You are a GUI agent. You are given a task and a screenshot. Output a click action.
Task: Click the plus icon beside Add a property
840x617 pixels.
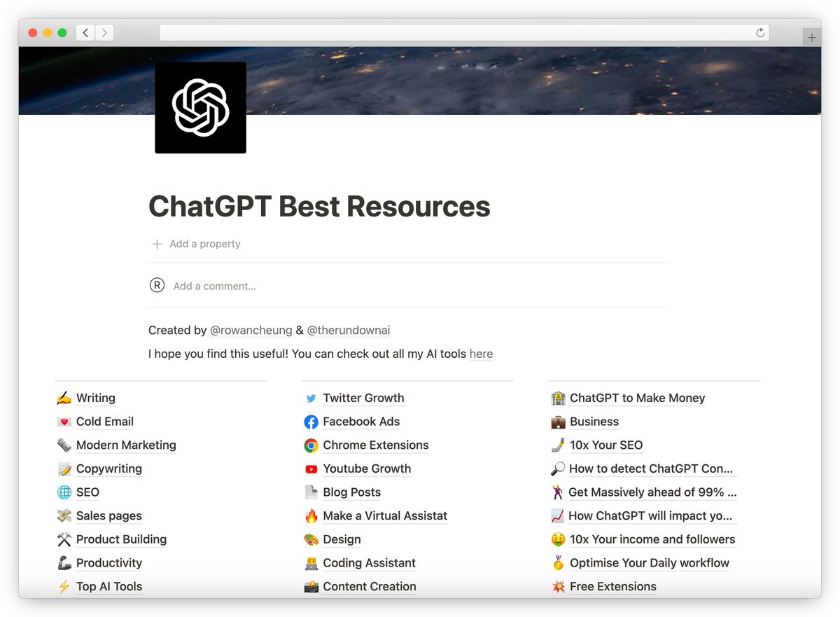pos(157,244)
